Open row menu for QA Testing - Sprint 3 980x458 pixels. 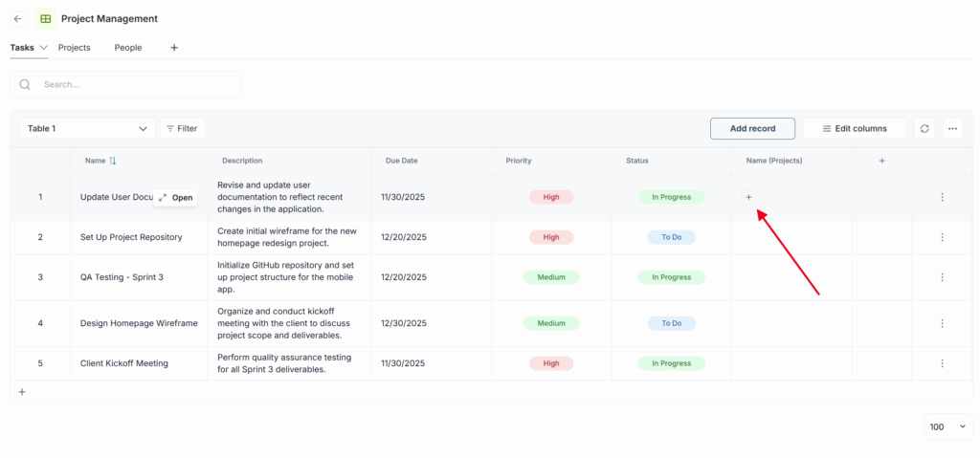coord(942,277)
